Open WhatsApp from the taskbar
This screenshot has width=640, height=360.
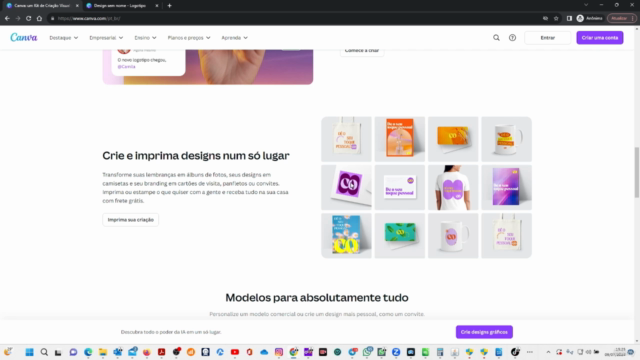pos(367,352)
